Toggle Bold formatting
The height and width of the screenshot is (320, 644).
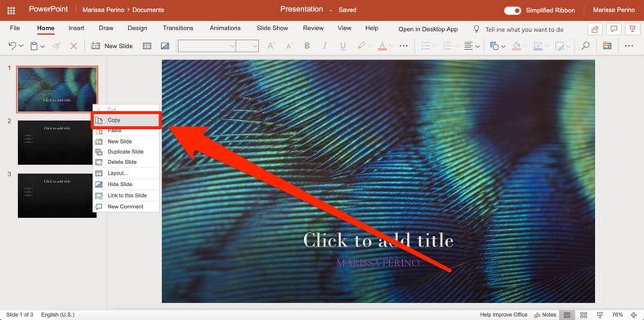(307, 46)
